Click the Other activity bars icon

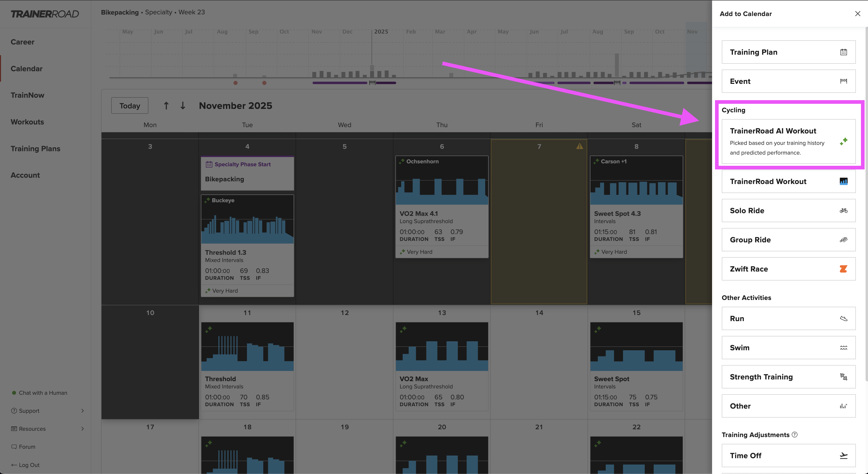(843, 406)
